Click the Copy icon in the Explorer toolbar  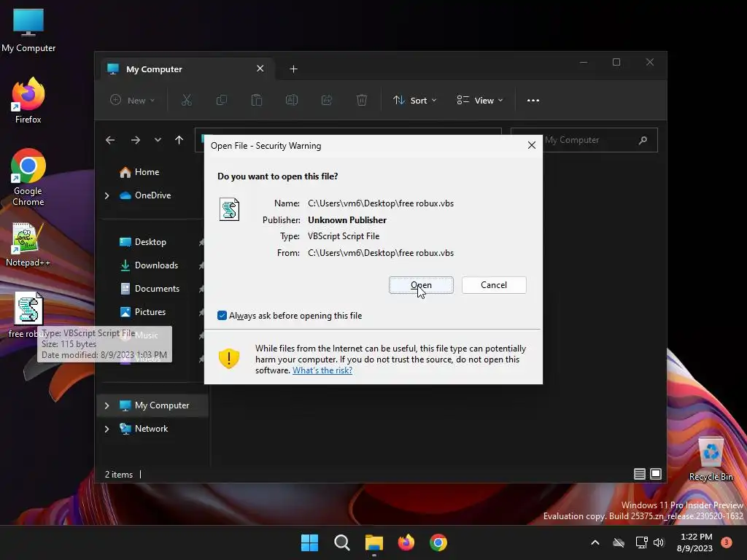click(222, 100)
